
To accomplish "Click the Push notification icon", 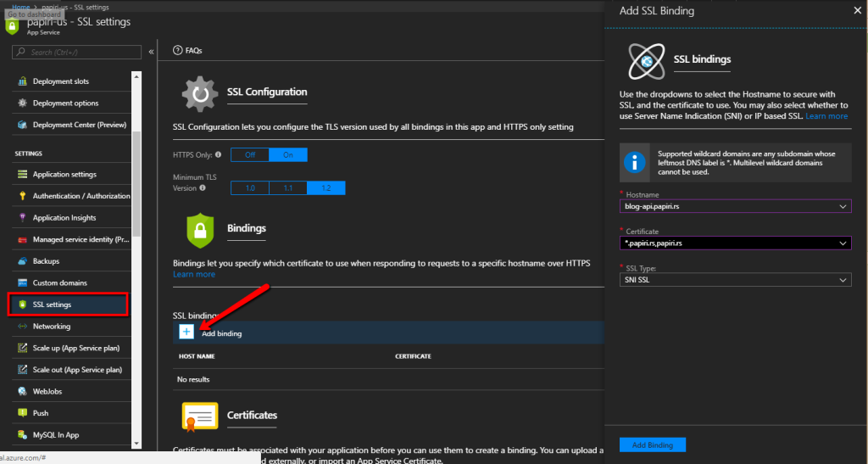I will pyautogui.click(x=22, y=413).
